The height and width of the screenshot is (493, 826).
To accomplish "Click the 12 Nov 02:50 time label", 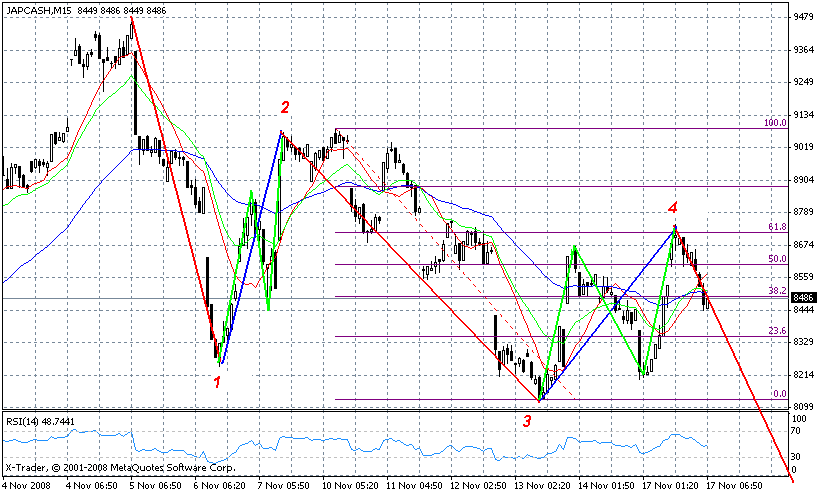I will coord(478,485).
